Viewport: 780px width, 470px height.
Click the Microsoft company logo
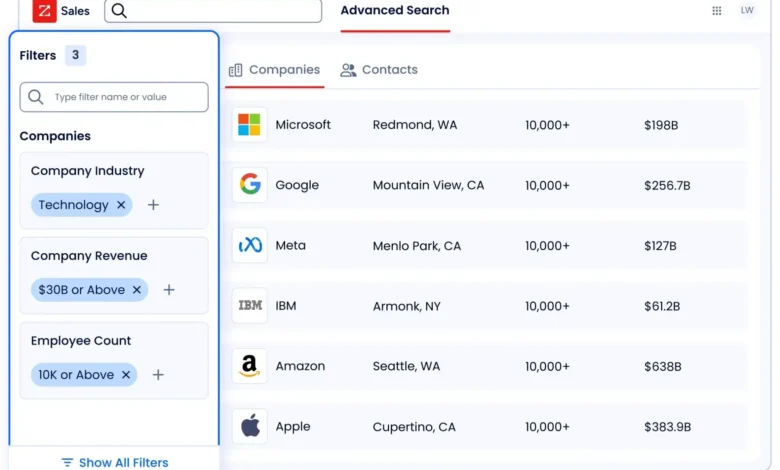249,125
